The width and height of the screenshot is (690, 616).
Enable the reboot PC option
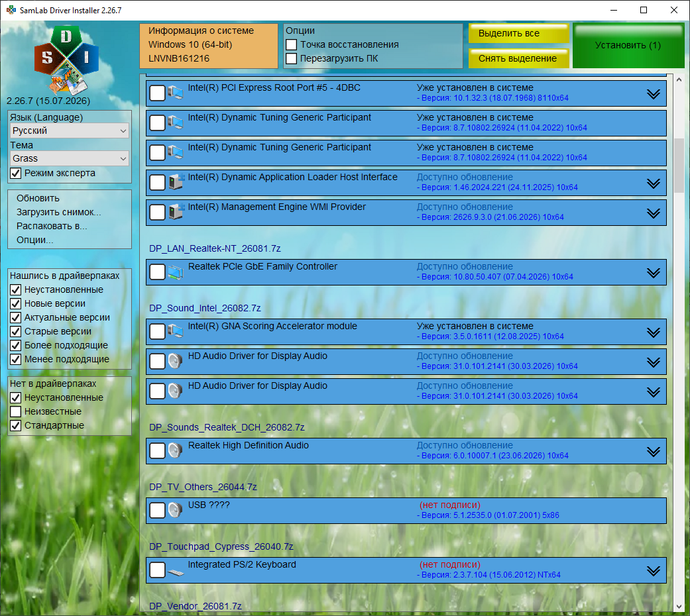click(x=292, y=58)
